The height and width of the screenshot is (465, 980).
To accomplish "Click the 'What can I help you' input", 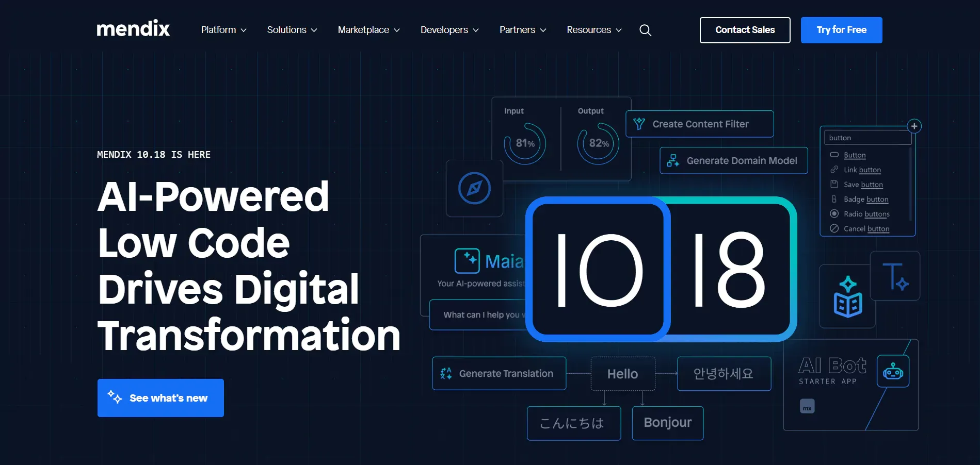I will 478,314.
